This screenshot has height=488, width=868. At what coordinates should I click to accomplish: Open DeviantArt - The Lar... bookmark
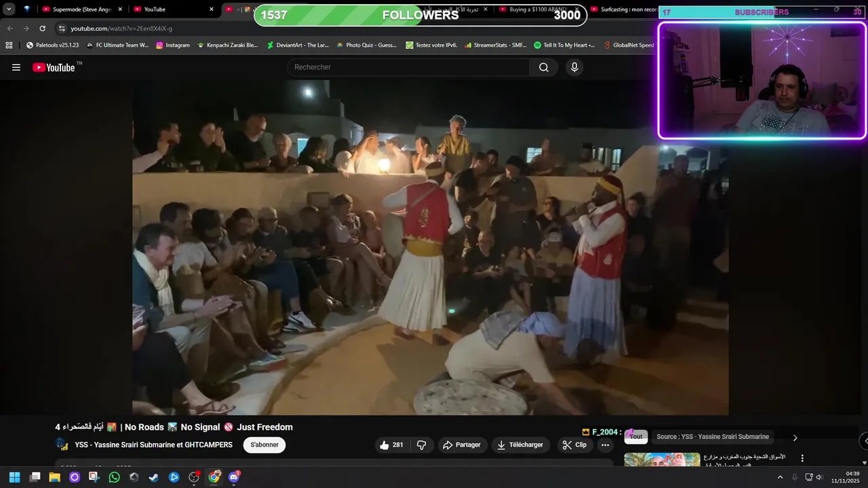tap(298, 45)
